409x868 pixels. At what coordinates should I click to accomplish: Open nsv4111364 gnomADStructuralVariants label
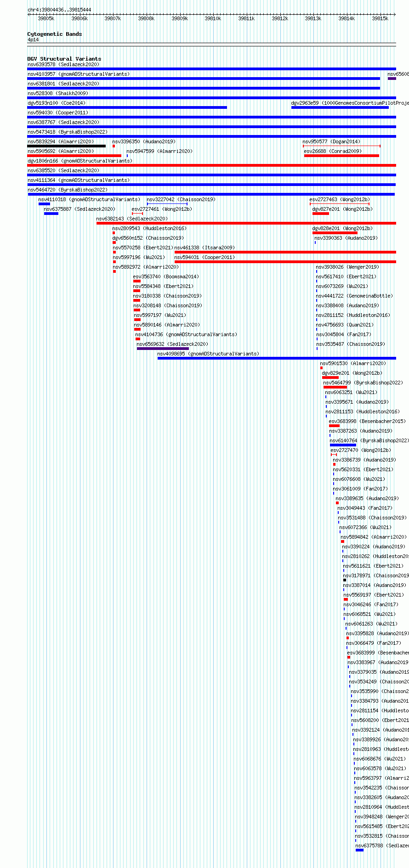79,180
